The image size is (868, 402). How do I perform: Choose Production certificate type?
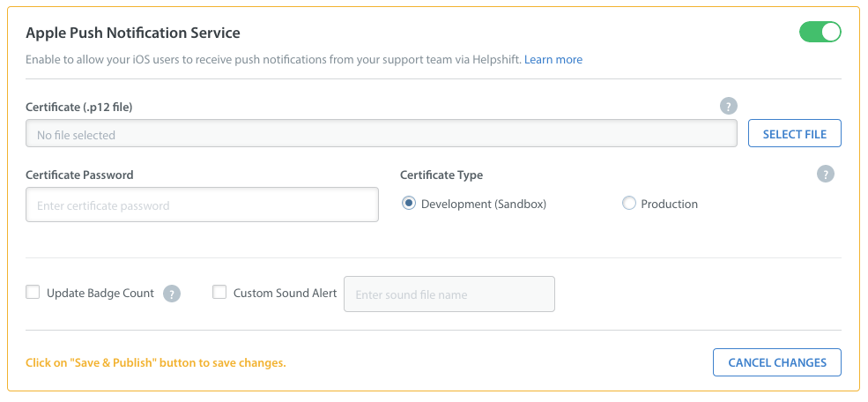[629, 204]
